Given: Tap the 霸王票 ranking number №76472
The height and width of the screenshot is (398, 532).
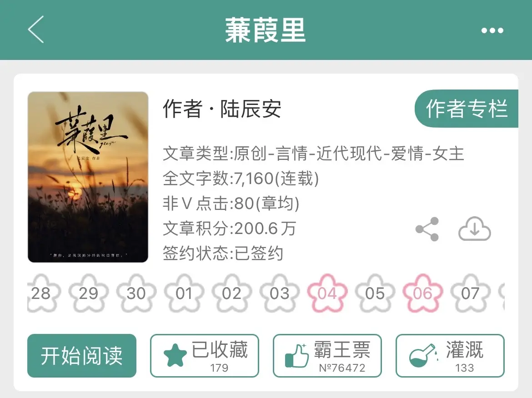Looking at the screenshot, I should click(342, 368).
